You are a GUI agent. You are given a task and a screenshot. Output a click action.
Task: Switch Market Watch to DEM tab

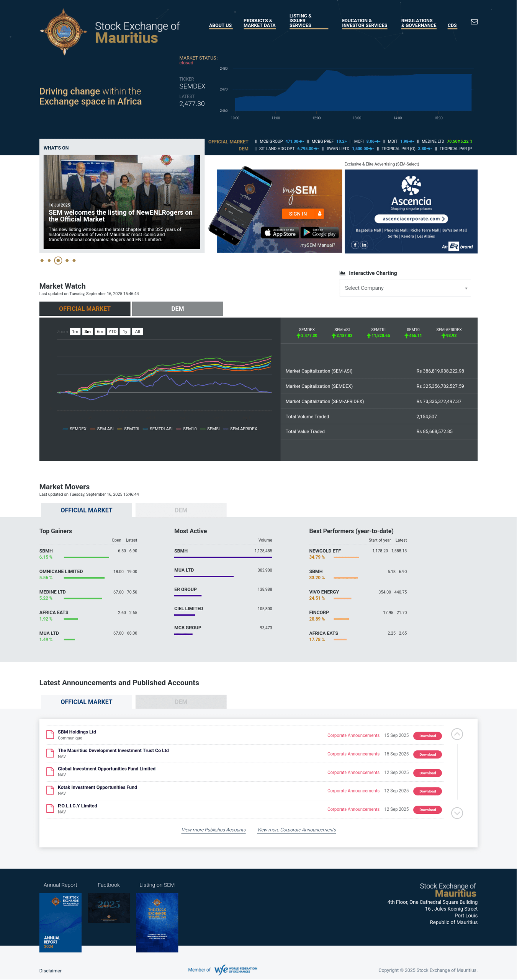pos(177,309)
